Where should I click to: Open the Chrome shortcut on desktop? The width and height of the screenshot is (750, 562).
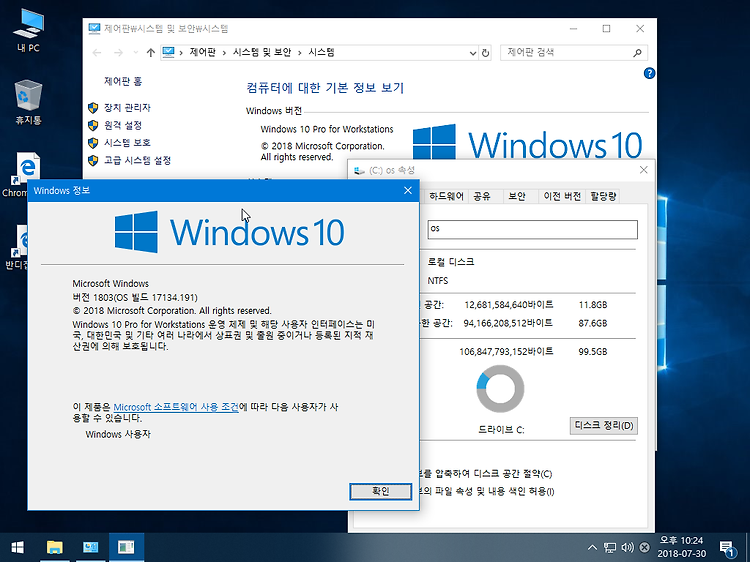click(19, 175)
